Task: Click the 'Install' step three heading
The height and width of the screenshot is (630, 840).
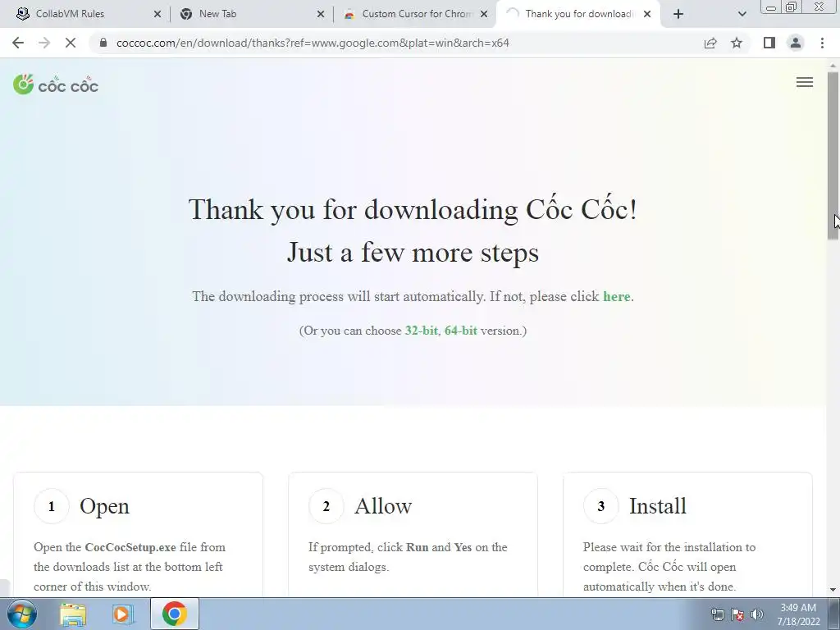Action: coord(657,506)
